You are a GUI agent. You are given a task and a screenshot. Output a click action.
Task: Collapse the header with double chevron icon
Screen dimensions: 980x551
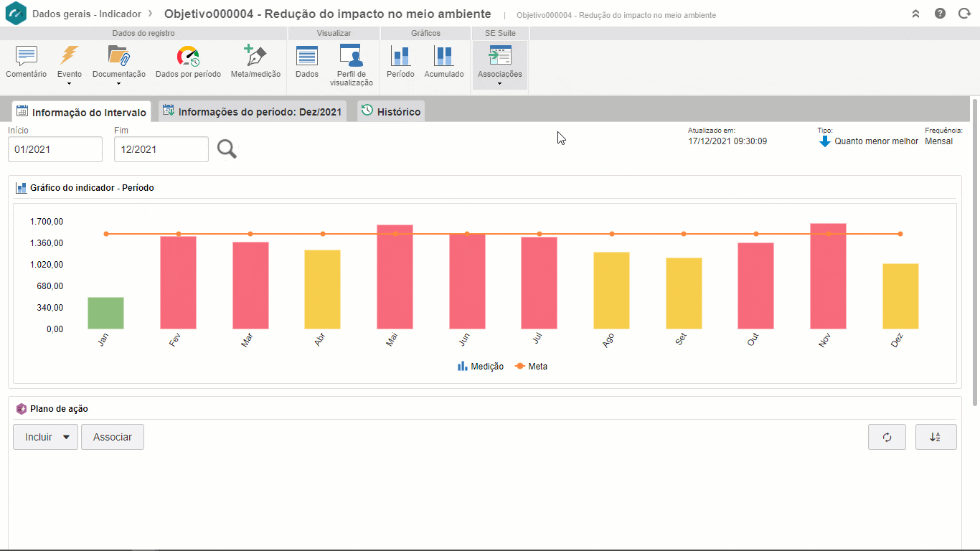click(x=915, y=14)
